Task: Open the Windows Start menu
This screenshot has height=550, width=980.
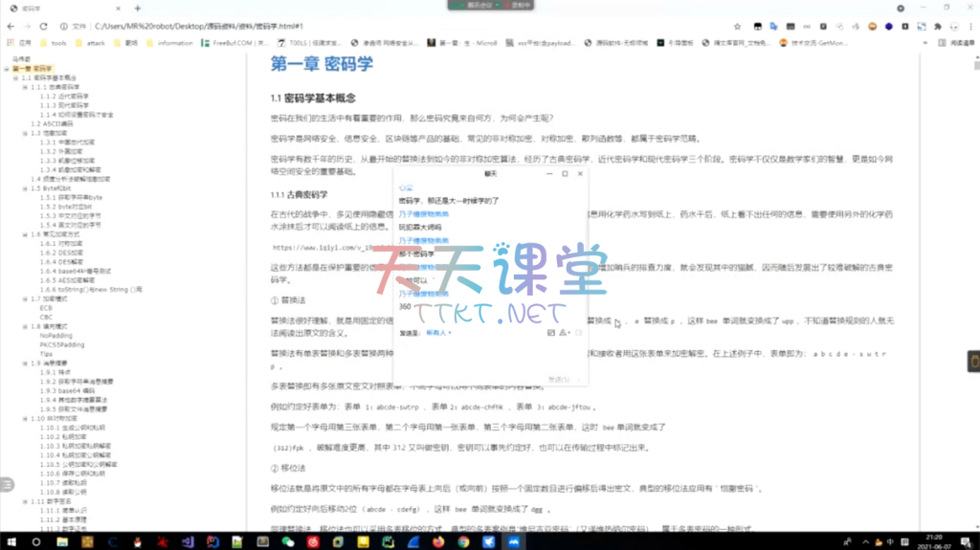Action: tap(11, 540)
